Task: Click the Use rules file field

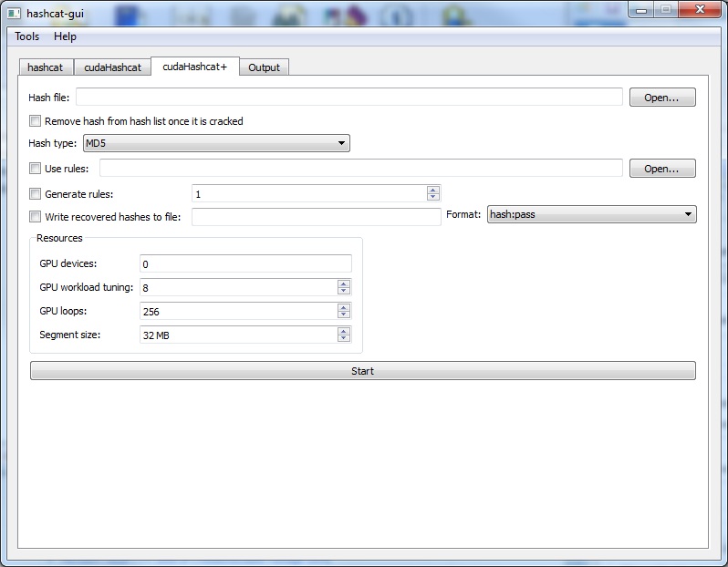Action: click(360, 168)
